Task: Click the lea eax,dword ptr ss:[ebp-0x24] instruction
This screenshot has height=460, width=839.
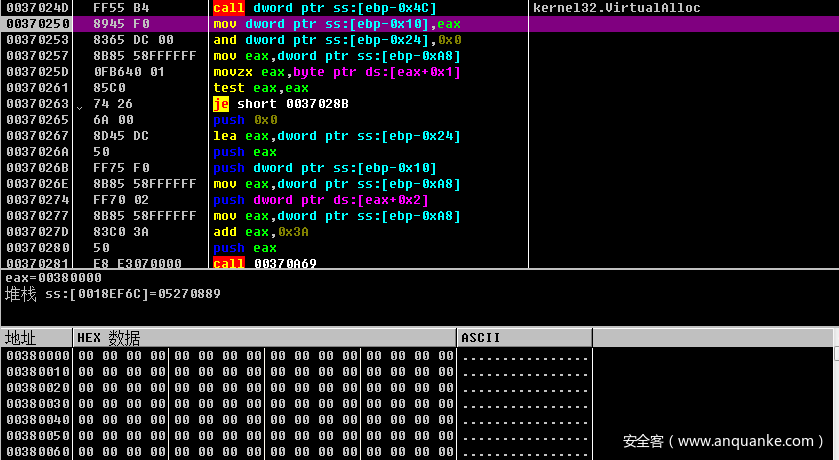Action: [x=337, y=136]
